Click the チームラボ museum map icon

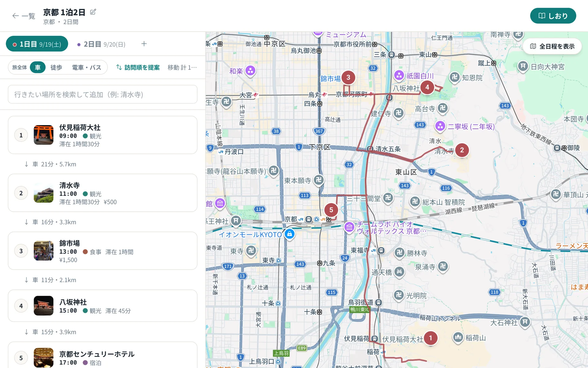click(x=349, y=227)
